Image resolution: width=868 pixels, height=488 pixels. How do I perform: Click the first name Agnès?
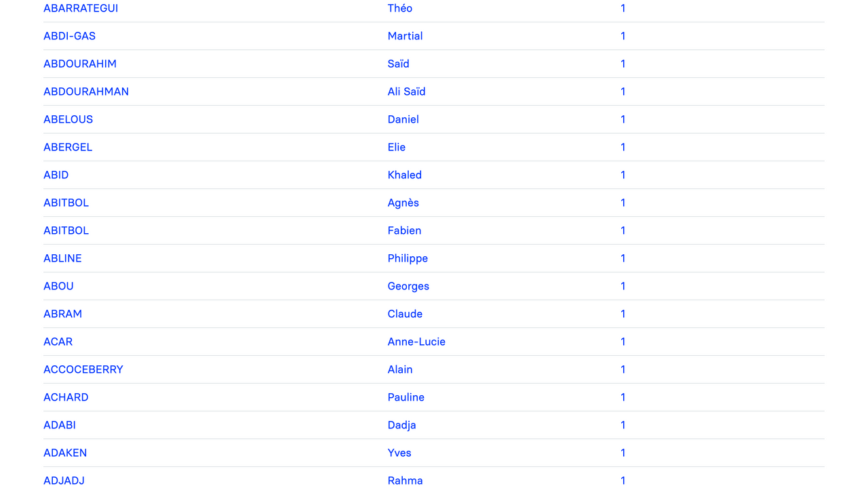tap(403, 203)
